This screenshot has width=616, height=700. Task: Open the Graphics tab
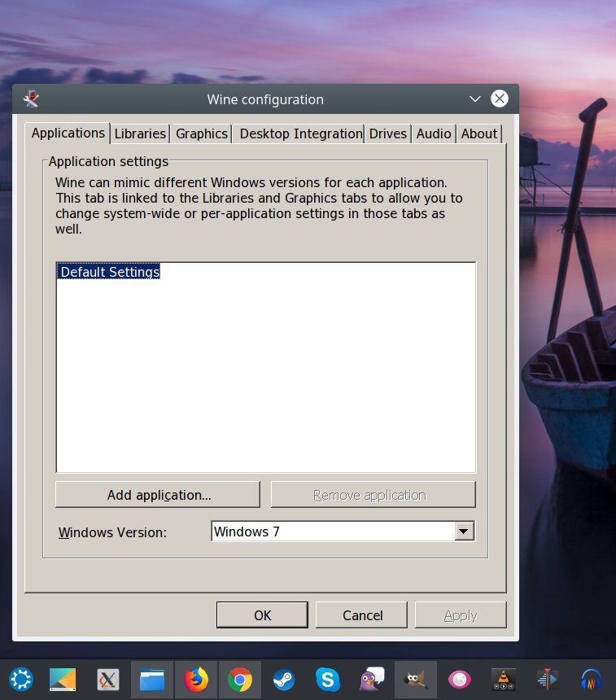coord(201,133)
